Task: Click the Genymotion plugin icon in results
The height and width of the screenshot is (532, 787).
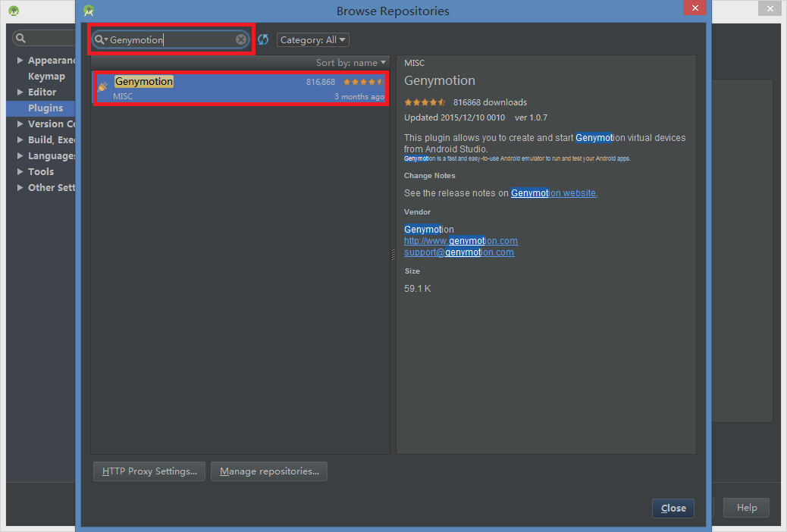Action: pyautogui.click(x=103, y=87)
